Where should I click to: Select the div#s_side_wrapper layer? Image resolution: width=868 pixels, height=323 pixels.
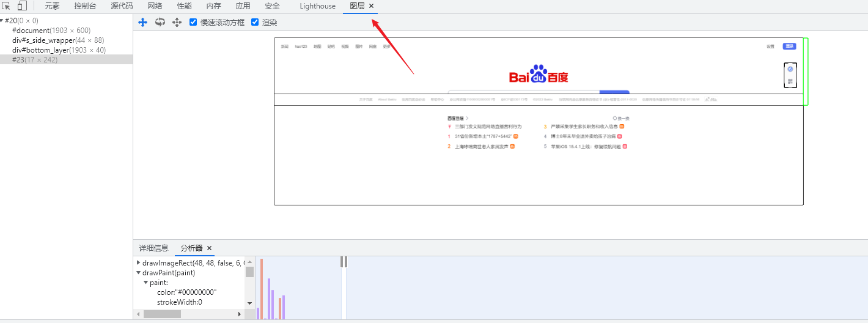point(66,40)
